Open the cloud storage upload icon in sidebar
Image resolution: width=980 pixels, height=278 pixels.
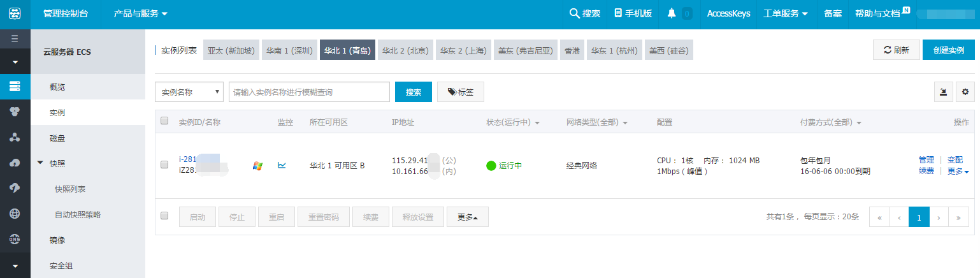(15, 163)
